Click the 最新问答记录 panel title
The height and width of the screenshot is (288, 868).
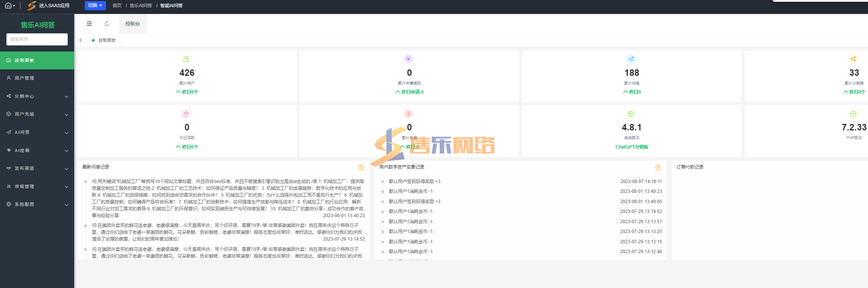96,167
